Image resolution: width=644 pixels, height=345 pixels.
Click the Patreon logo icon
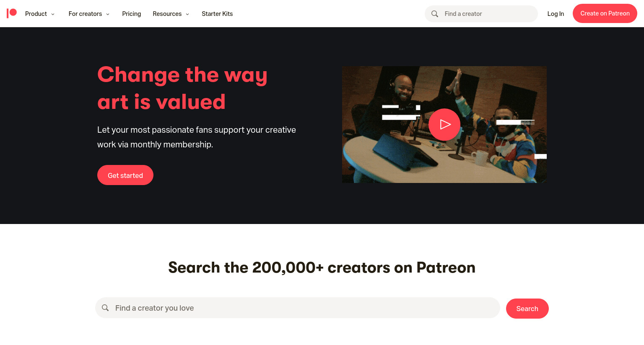12,13
